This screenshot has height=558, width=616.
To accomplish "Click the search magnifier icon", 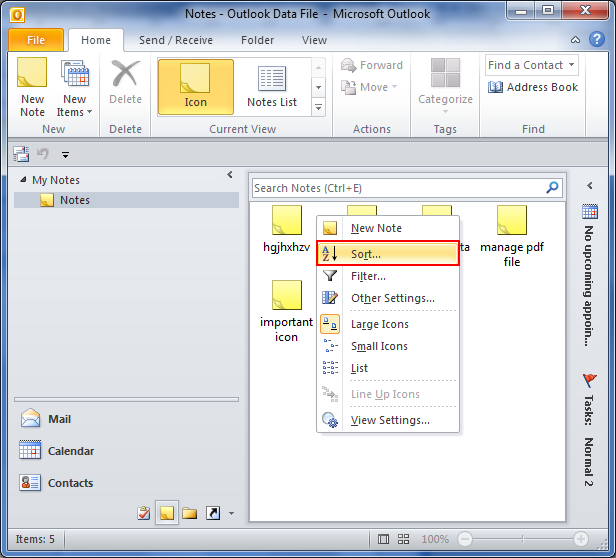I will [552, 187].
